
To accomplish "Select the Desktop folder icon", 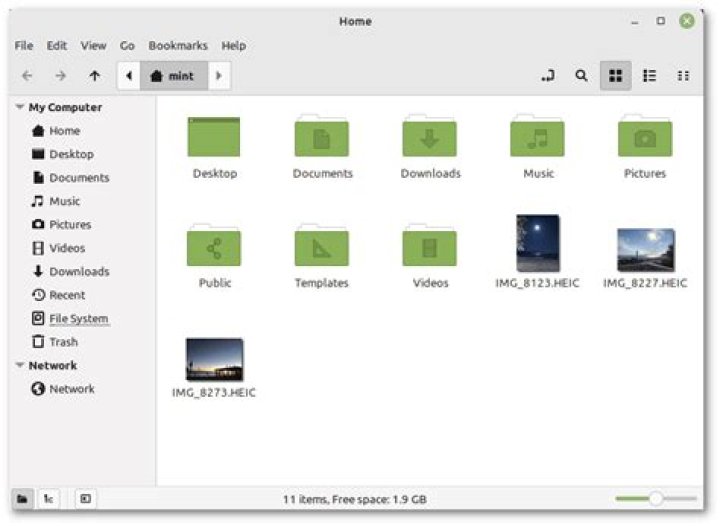I will [x=214, y=137].
